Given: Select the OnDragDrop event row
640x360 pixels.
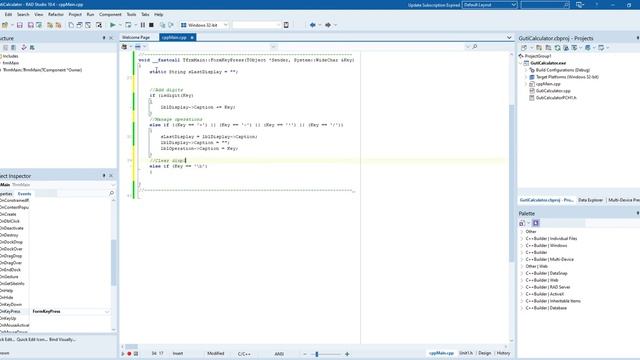Looking at the screenshot, I should (55, 256).
